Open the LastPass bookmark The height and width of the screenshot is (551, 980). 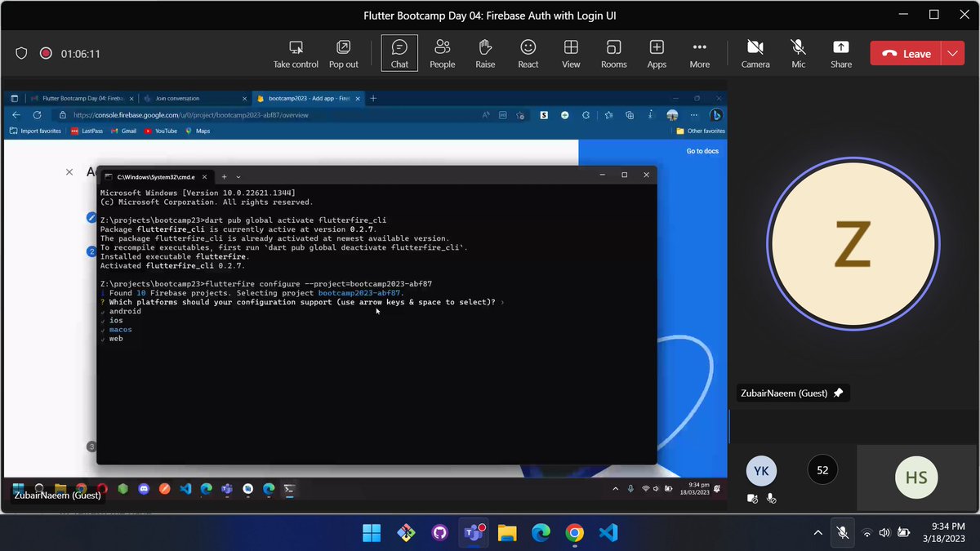(87, 131)
